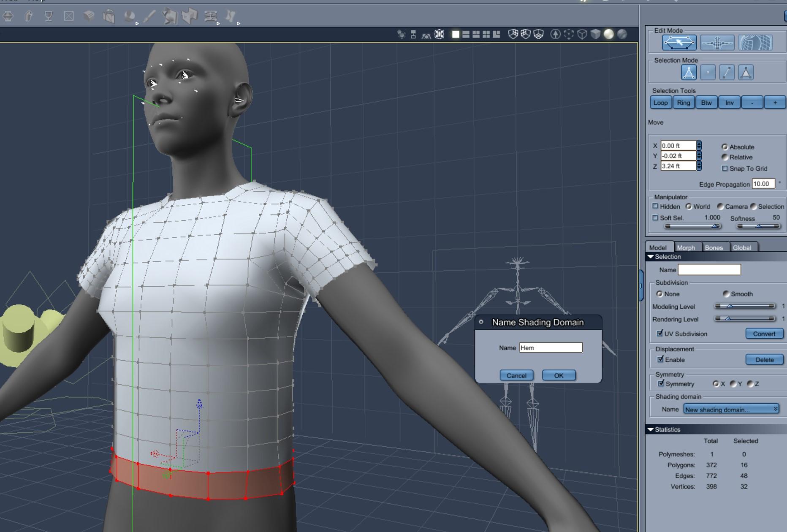The height and width of the screenshot is (532, 787).
Task: Adjust the Softness slider
Action: click(759, 226)
